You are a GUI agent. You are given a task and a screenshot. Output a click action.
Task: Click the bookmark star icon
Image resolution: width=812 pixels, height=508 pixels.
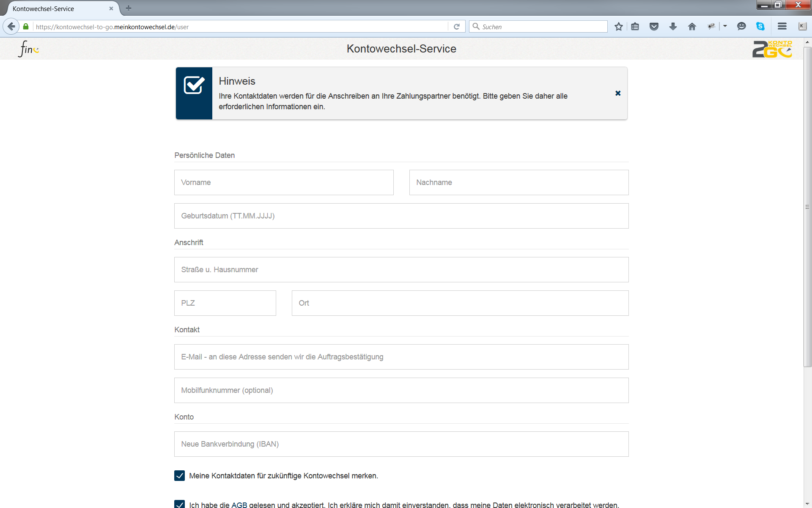[618, 27]
